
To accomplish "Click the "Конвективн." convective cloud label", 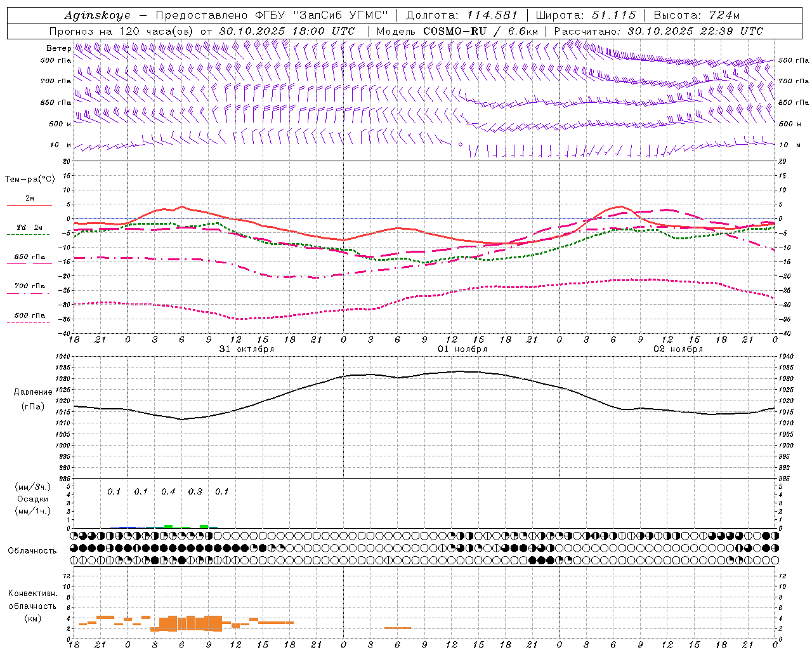I will (x=33, y=594).
